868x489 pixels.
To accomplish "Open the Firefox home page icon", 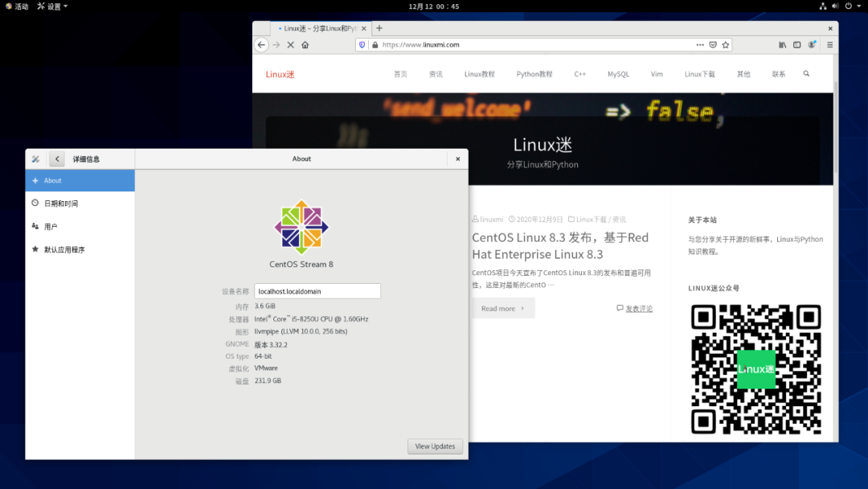I will (305, 45).
